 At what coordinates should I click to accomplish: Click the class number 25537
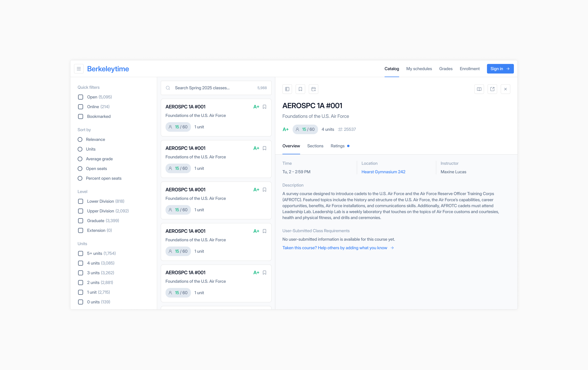point(350,129)
